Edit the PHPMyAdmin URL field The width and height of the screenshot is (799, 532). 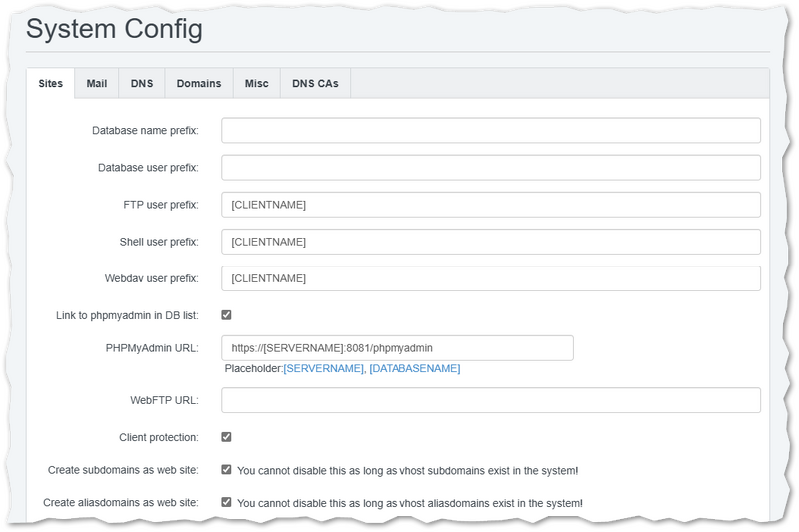click(x=398, y=348)
